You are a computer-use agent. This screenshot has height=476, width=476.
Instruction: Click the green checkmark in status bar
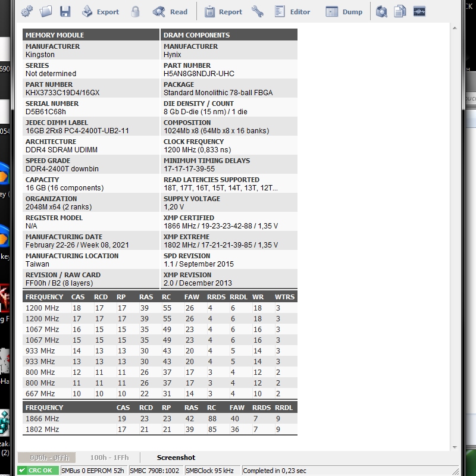(22, 470)
